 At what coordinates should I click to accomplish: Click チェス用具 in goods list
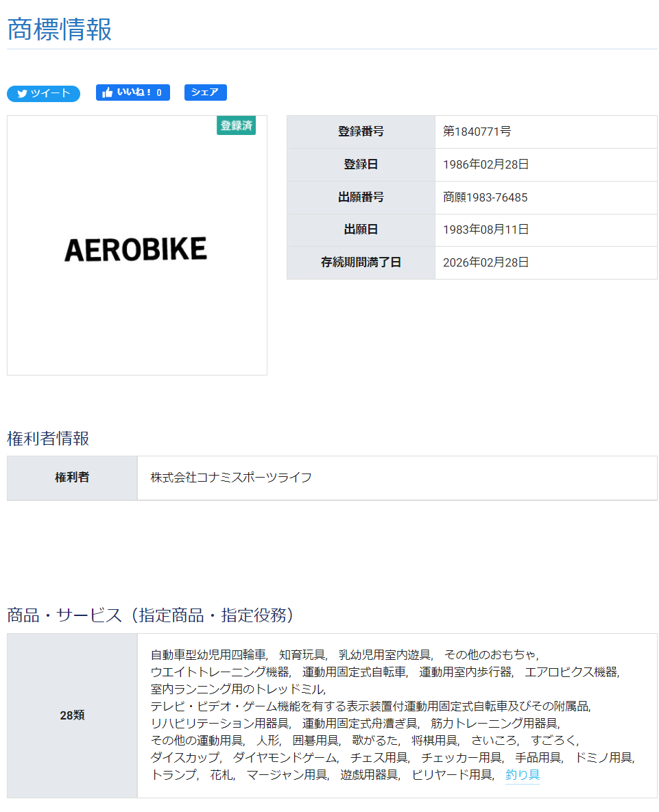379,758
